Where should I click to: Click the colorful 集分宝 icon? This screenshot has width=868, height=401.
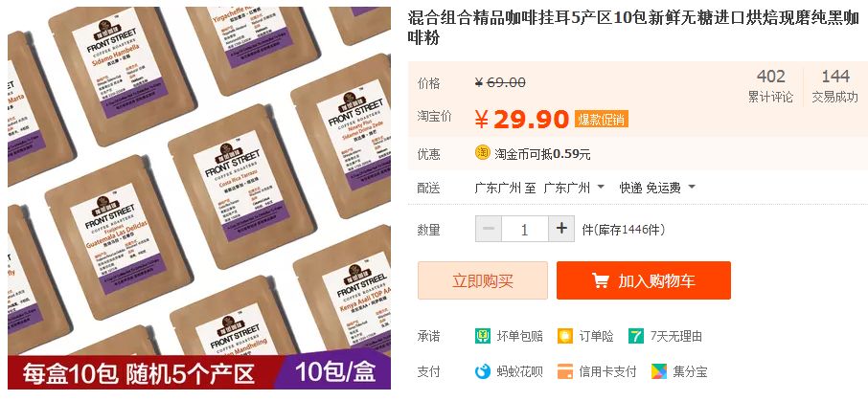point(659,371)
